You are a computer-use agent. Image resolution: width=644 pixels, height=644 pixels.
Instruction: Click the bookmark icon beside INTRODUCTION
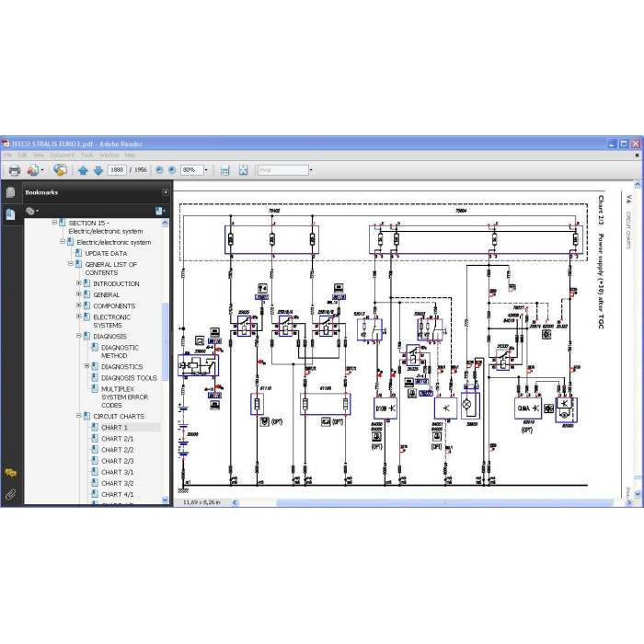pyautogui.click(x=86, y=283)
